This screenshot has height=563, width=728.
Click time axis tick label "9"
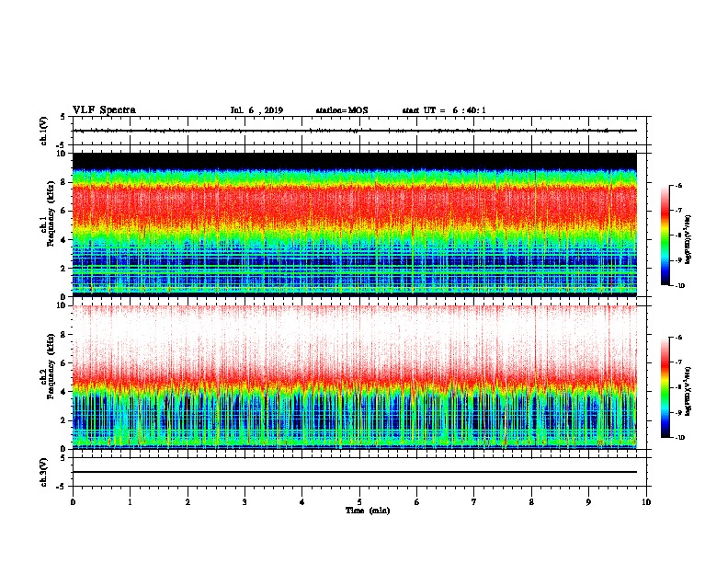[588, 502]
